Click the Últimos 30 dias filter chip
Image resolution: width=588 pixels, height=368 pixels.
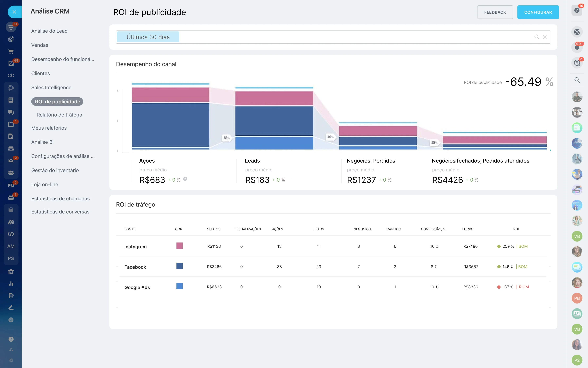(x=148, y=37)
